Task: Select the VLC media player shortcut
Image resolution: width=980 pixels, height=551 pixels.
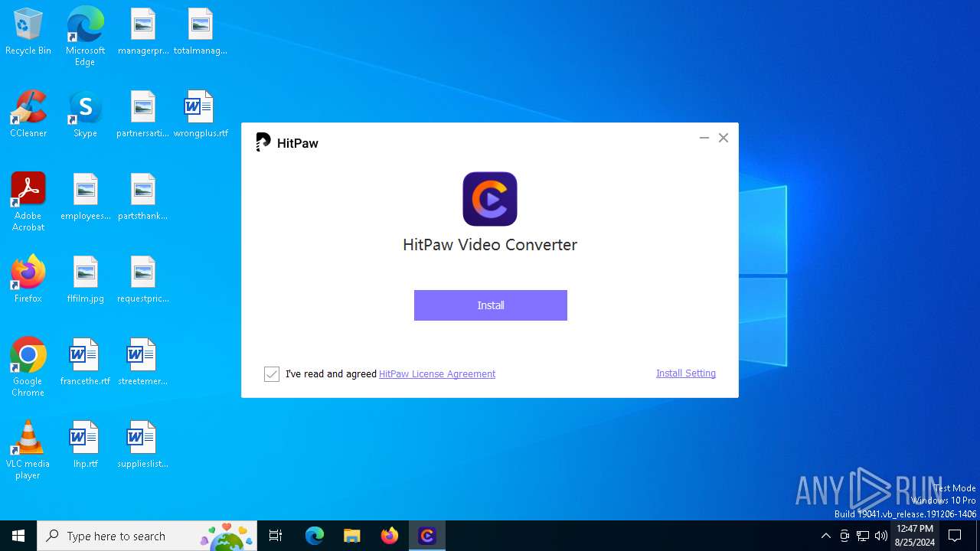Action: tap(28, 450)
